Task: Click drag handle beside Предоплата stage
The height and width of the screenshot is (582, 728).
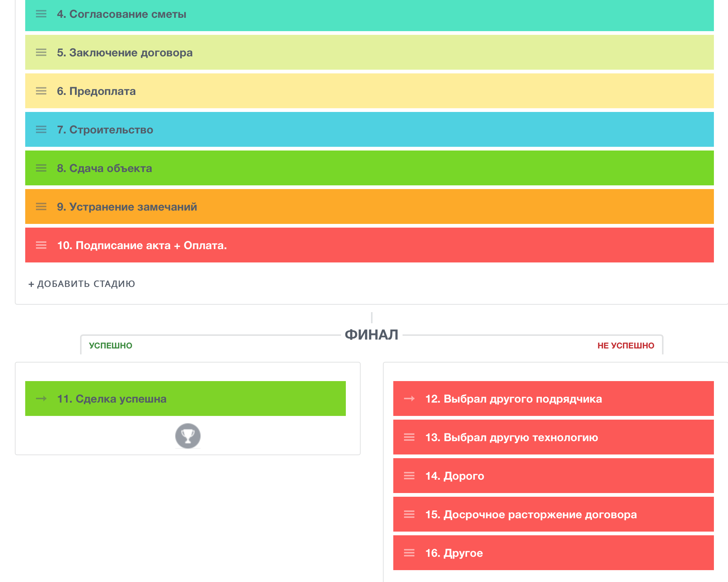Action: click(41, 91)
